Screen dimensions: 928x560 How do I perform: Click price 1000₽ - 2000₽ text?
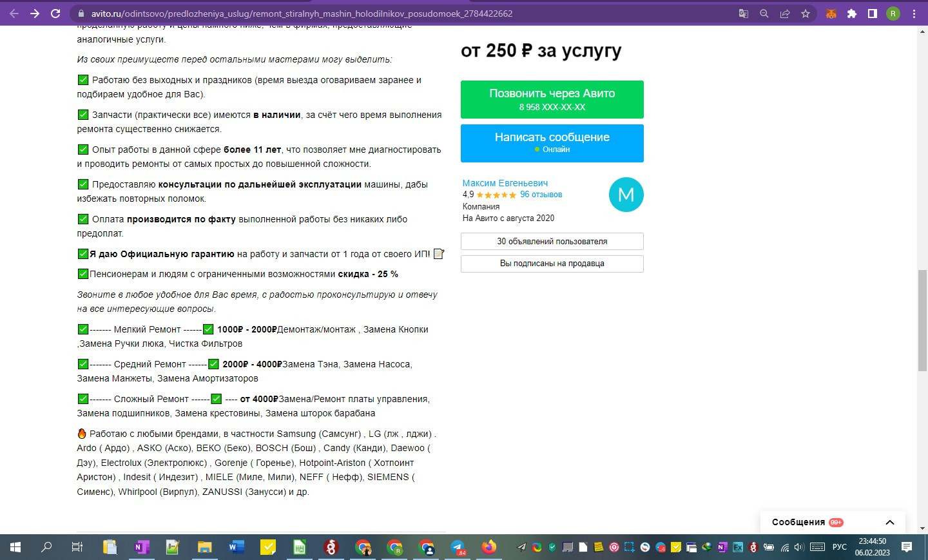pyautogui.click(x=247, y=329)
